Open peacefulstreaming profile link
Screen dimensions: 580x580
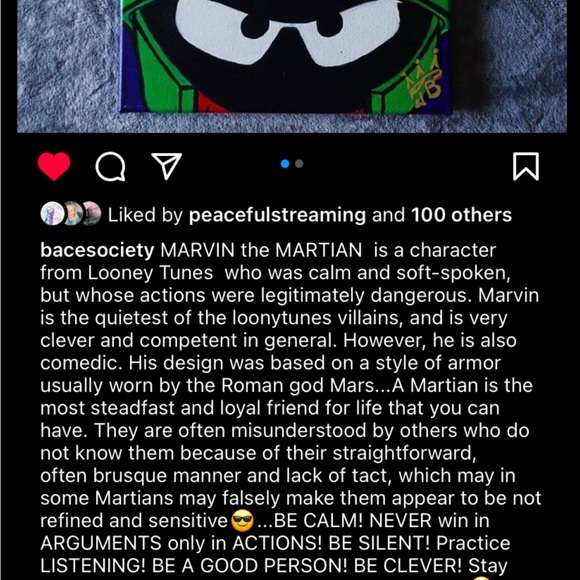point(277,215)
